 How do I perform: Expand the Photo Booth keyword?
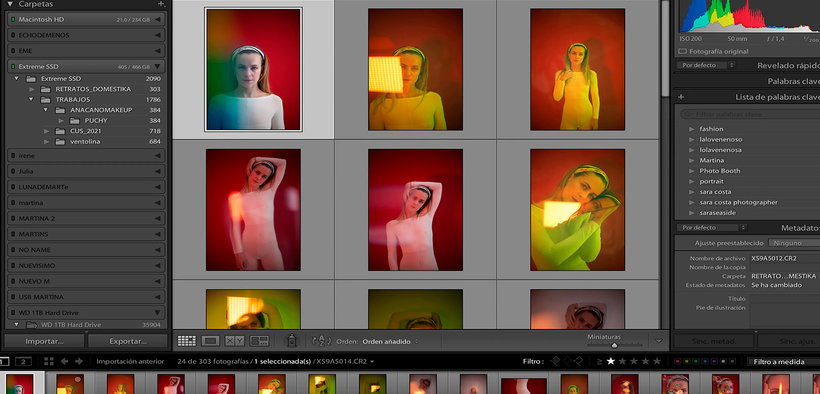tap(692, 171)
